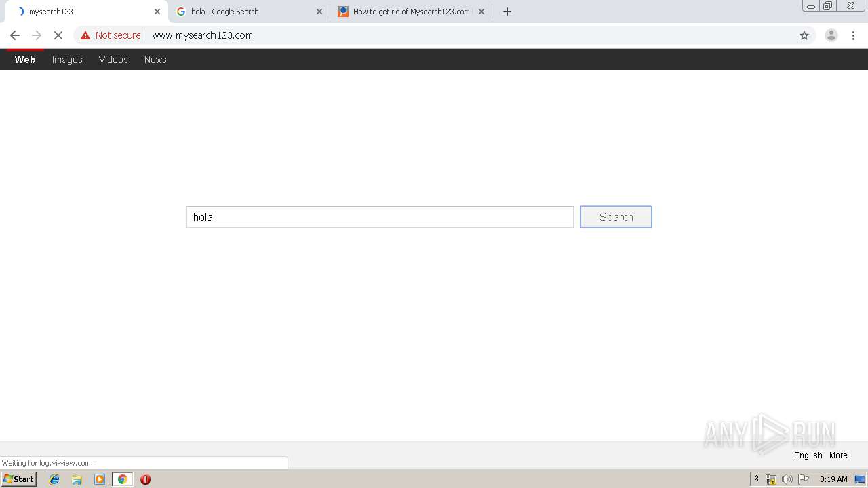Click the Show desktop button

860,479
